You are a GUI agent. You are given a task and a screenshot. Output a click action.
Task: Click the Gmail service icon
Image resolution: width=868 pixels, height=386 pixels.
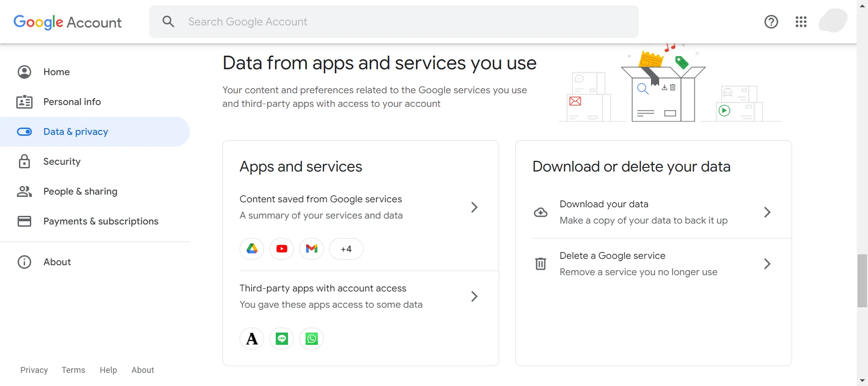pyautogui.click(x=311, y=249)
